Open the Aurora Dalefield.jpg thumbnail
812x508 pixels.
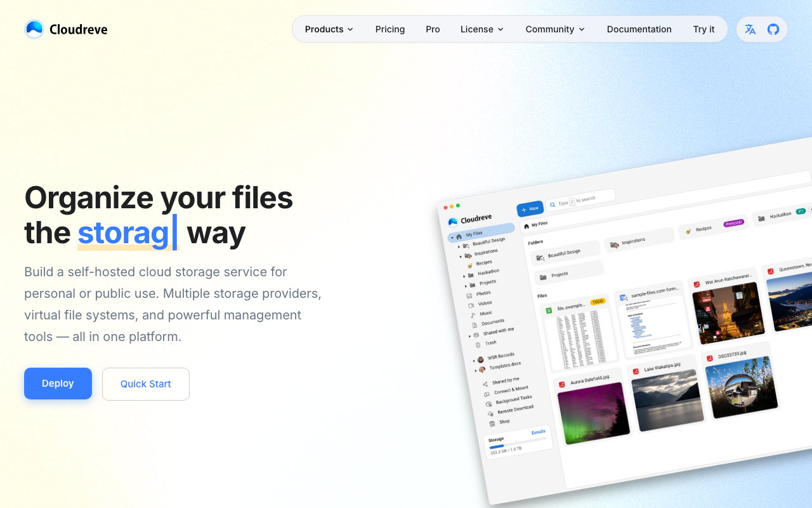tap(593, 412)
